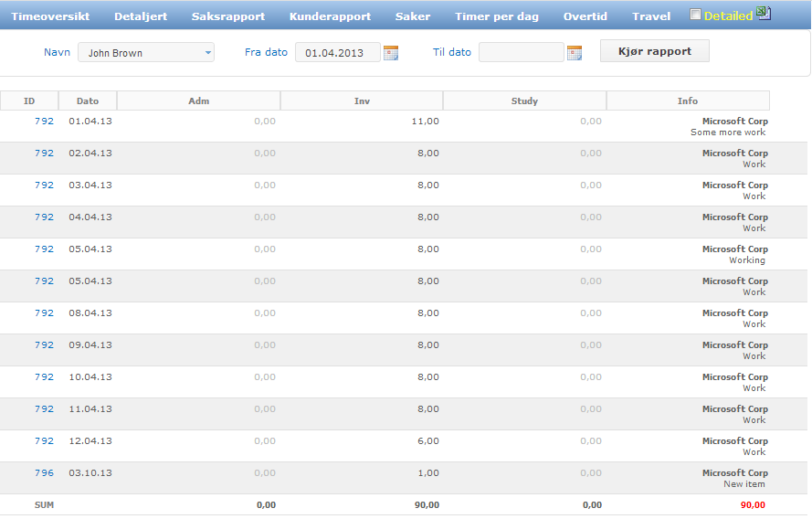
Task: Go to the Saksrapport tab
Action: 228,16
